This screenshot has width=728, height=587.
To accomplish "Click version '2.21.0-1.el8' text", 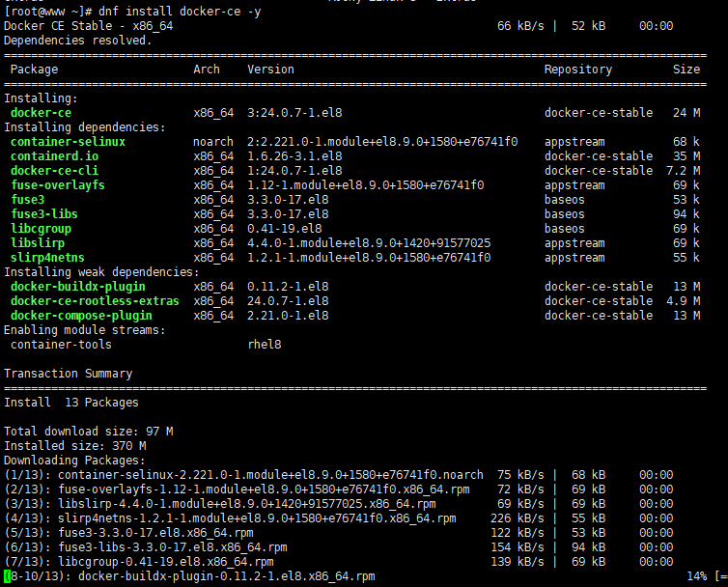I will click(x=288, y=316).
